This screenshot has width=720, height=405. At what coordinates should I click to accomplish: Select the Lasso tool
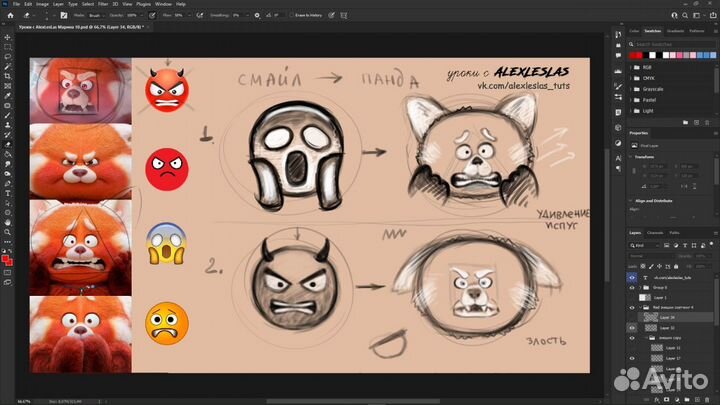tap(7, 57)
